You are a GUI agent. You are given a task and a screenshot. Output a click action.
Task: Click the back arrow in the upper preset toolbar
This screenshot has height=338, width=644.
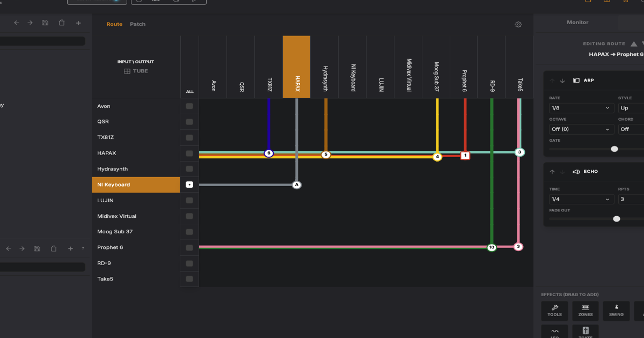point(16,23)
